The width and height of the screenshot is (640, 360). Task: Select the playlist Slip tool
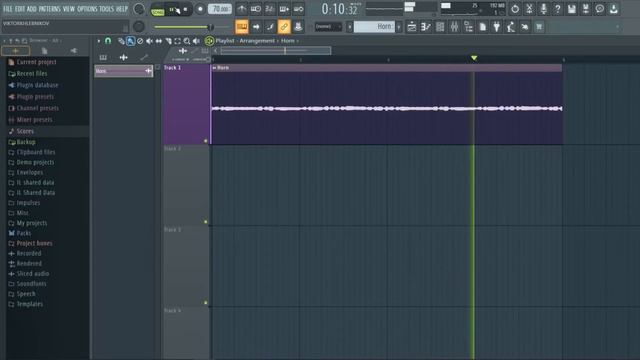point(159,41)
